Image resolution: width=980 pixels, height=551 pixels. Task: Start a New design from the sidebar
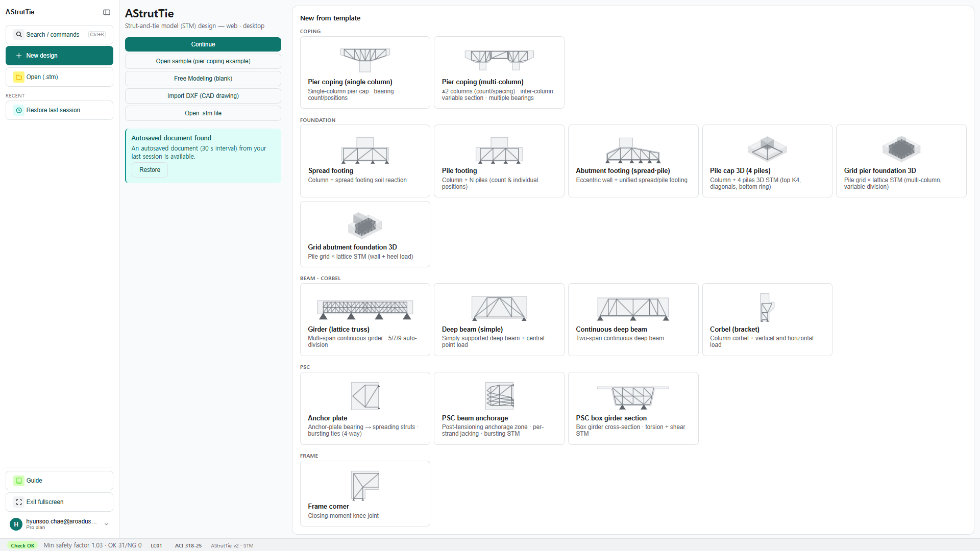pyautogui.click(x=59, y=56)
